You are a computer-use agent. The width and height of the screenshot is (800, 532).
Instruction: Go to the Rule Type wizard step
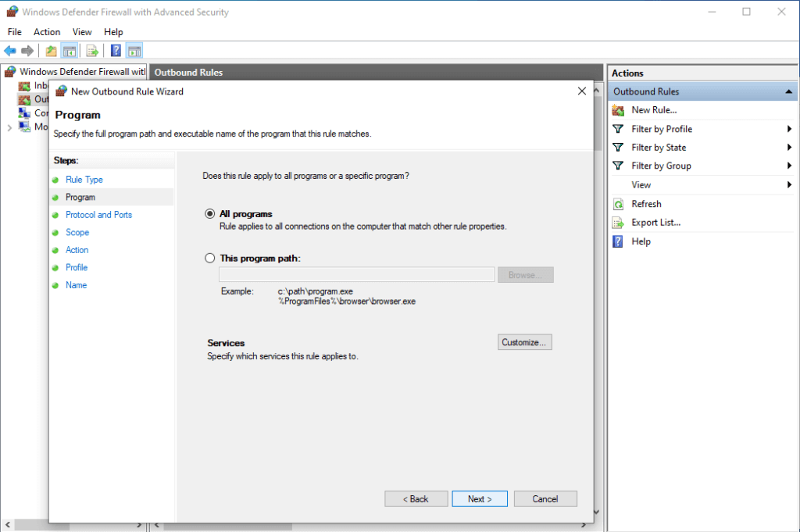click(84, 180)
